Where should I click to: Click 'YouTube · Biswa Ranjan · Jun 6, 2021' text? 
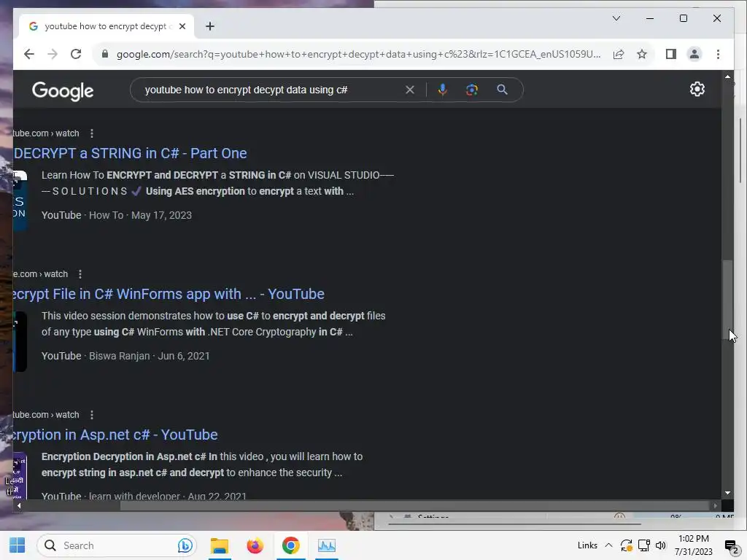point(125,356)
